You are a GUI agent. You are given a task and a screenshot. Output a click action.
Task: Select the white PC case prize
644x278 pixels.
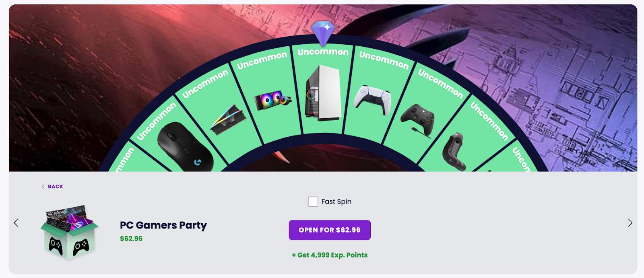pos(323,93)
